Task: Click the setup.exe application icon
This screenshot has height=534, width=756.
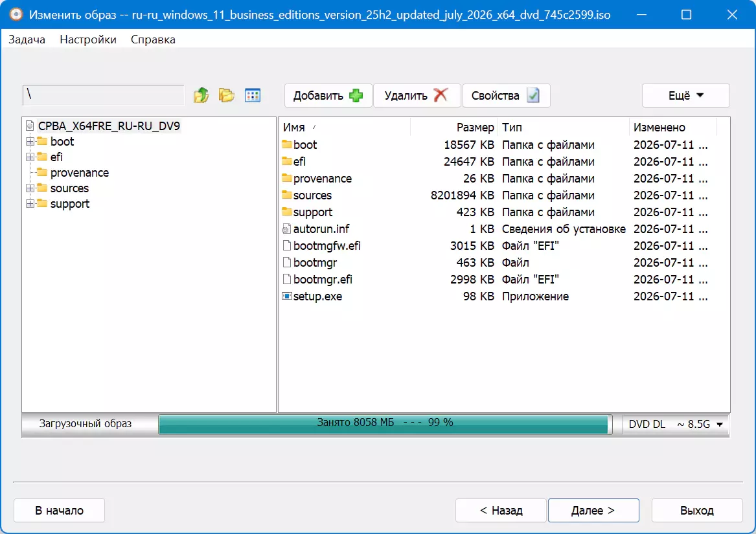Action: coord(287,296)
